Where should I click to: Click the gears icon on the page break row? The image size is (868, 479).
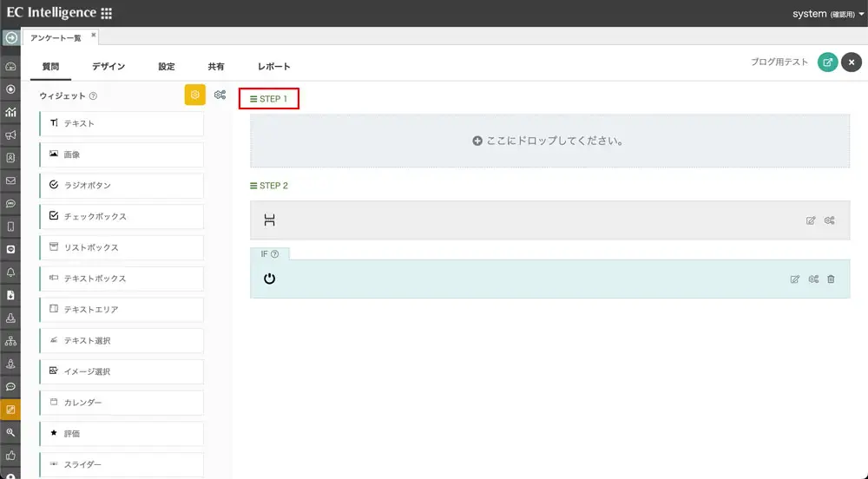tap(830, 220)
